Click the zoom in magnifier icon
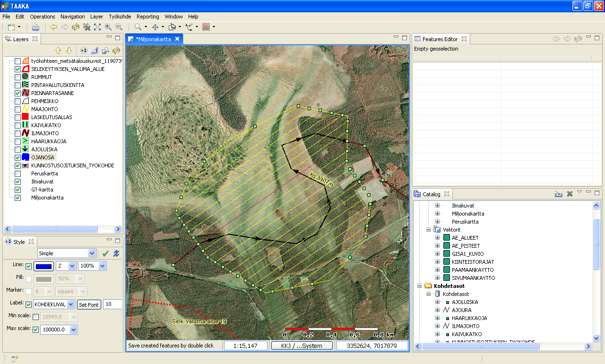Viewport: 605px width, 364px height. [108, 27]
